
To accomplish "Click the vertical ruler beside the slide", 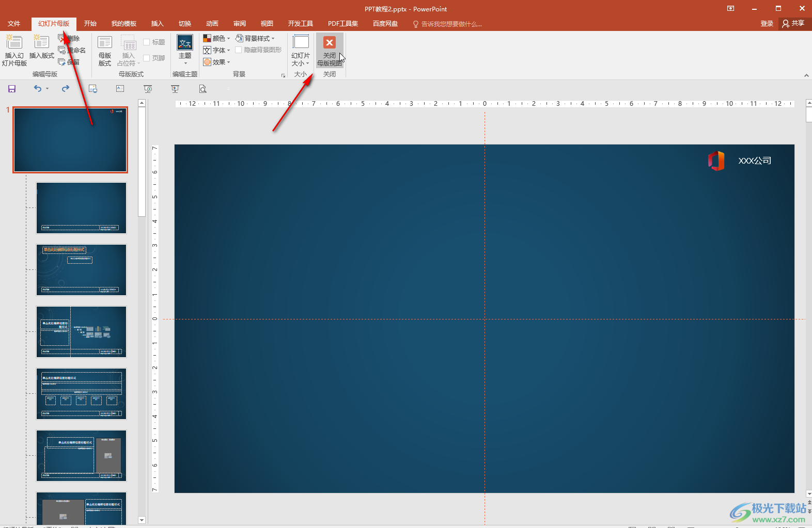I will [154, 318].
